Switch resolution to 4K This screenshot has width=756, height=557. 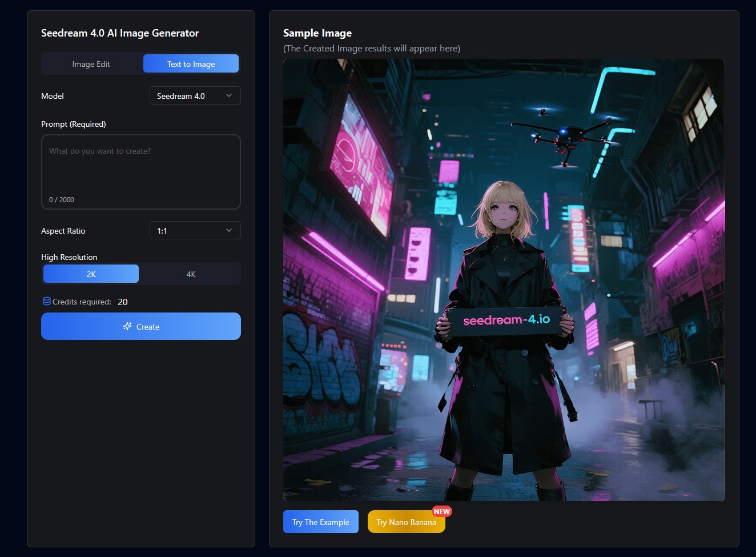191,274
